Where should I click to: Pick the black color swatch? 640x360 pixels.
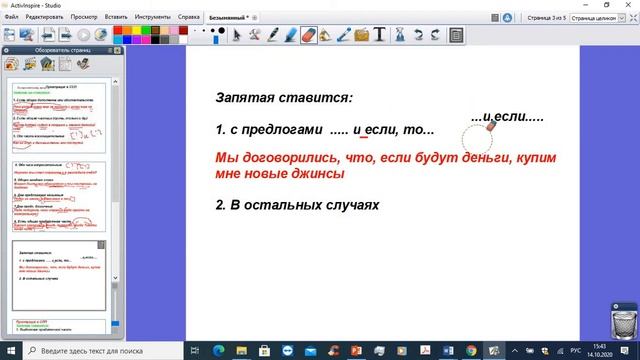click(156, 40)
